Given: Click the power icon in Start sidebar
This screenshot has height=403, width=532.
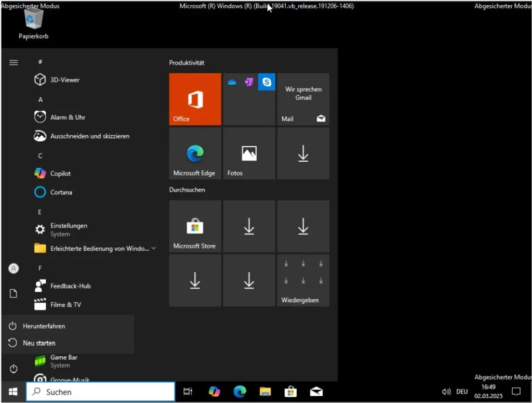Looking at the screenshot, I should pyautogui.click(x=14, y=369).
